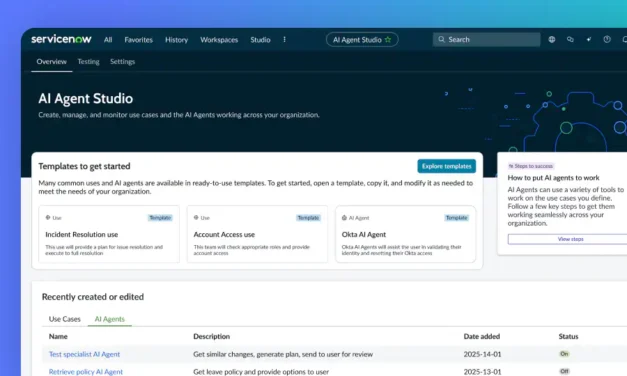Click the 2025-13-01 date cell
Viewport: 627px width, 376px height.
pos(482,372)
